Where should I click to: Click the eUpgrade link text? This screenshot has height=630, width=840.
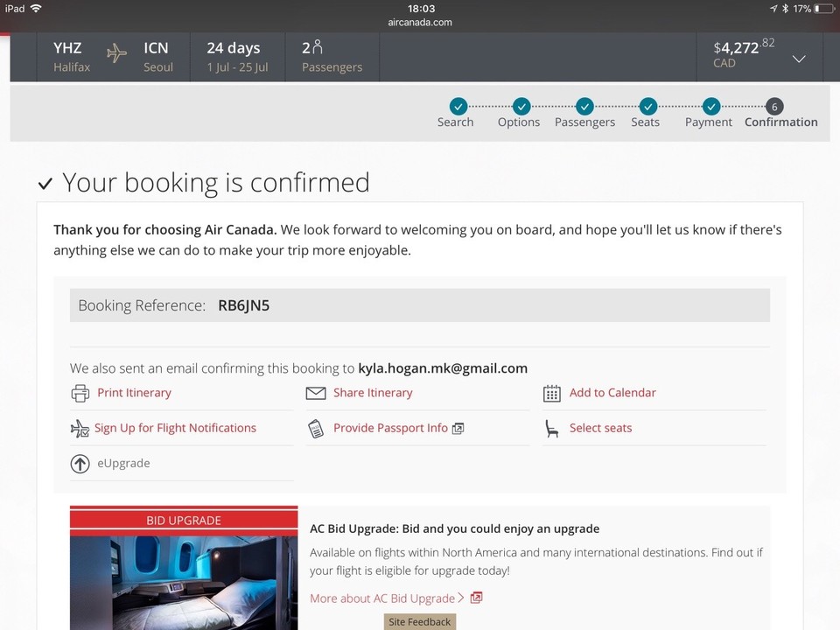pos(123,464)
